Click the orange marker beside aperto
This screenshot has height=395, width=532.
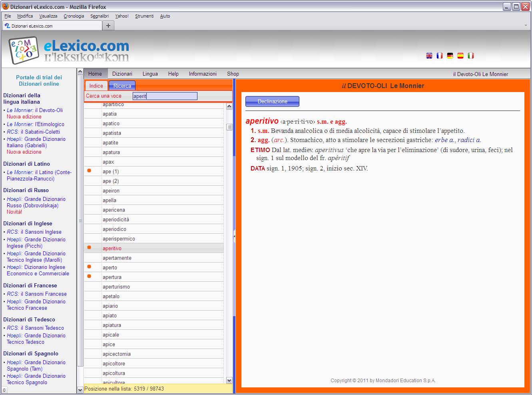pyautogui.click(x=89, y=267)
